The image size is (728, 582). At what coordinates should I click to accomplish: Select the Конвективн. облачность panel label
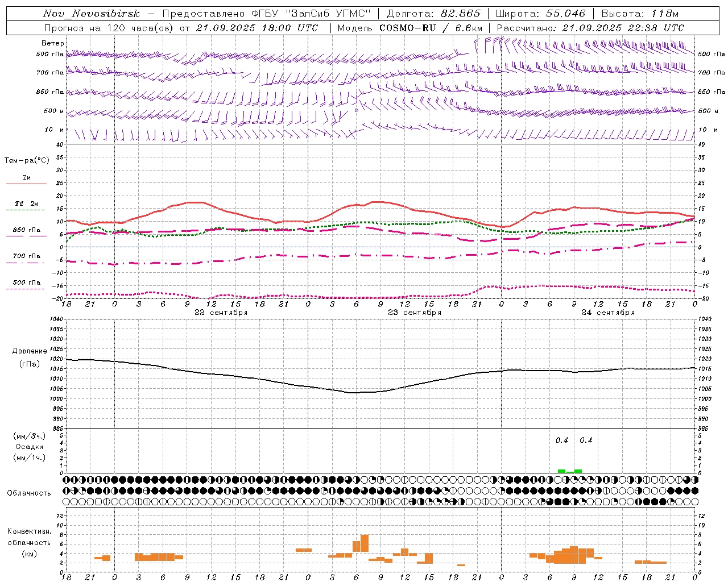point(29,537)
